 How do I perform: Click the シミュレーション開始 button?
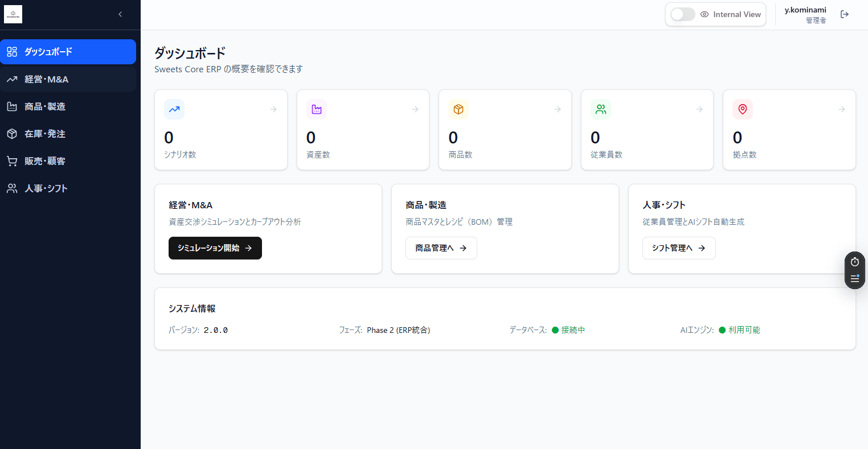click(x=215, y=248)
